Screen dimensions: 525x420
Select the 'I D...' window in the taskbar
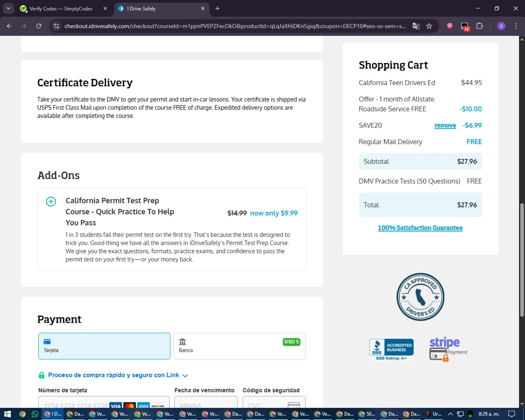[x=53, y=414]
